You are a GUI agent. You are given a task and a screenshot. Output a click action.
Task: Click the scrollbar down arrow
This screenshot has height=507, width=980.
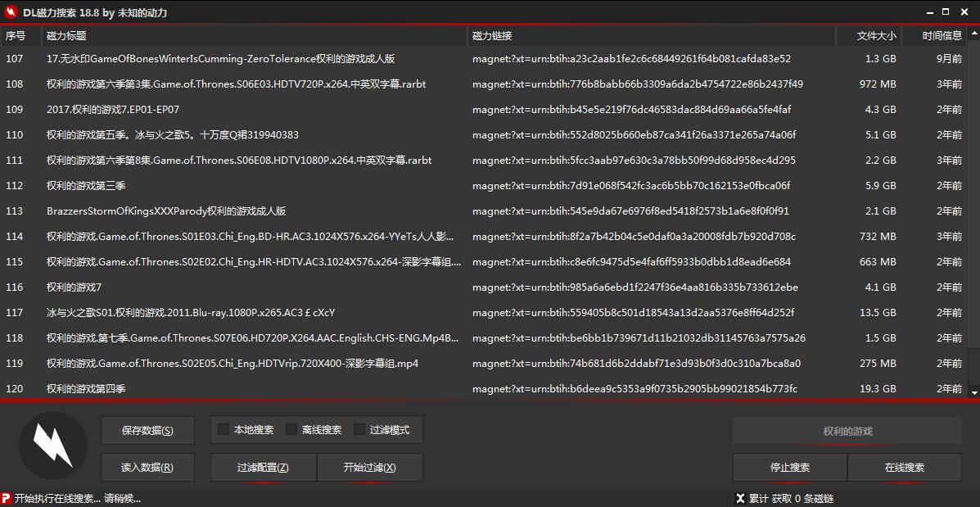[973, 392]
